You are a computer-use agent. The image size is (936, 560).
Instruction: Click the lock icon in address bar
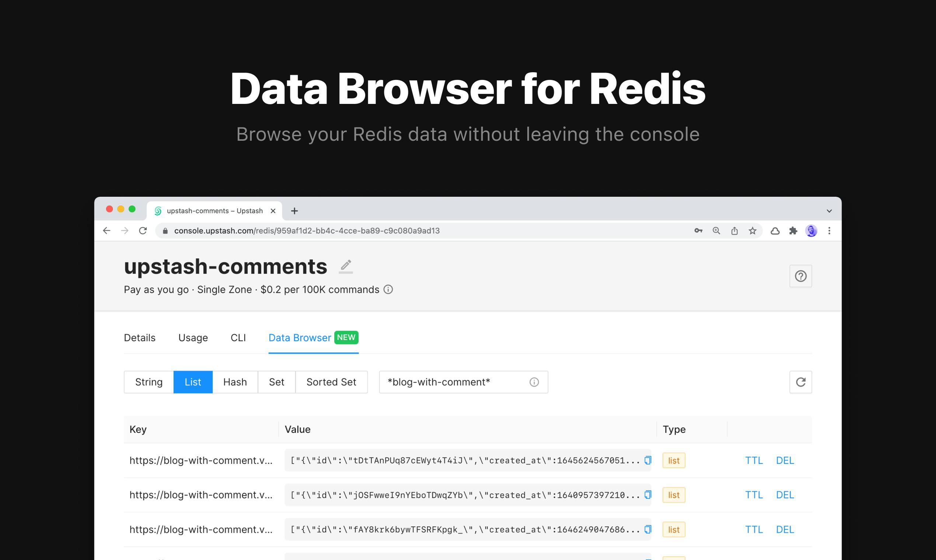point(165,231)
